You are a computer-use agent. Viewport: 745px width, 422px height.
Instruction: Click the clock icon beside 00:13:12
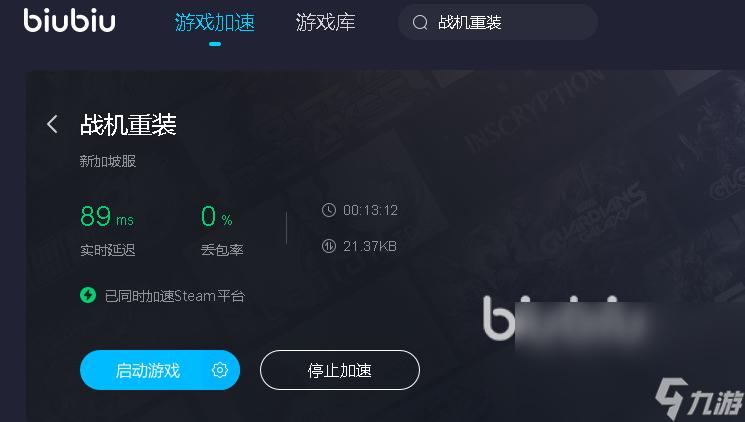(329, 210)
